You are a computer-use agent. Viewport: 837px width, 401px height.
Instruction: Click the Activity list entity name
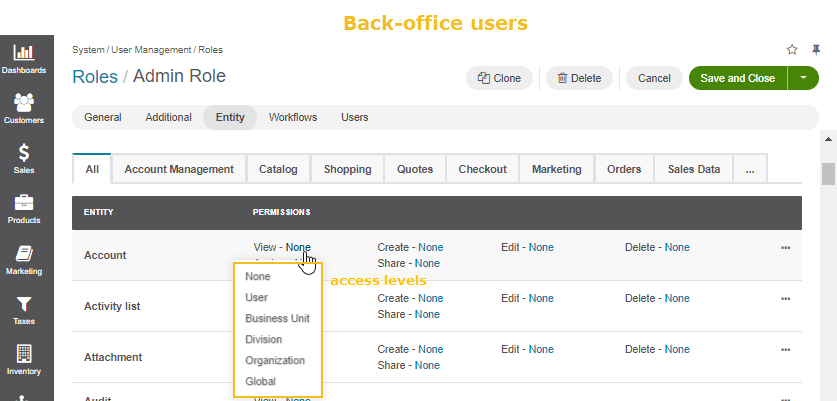(x=112, y=306)
